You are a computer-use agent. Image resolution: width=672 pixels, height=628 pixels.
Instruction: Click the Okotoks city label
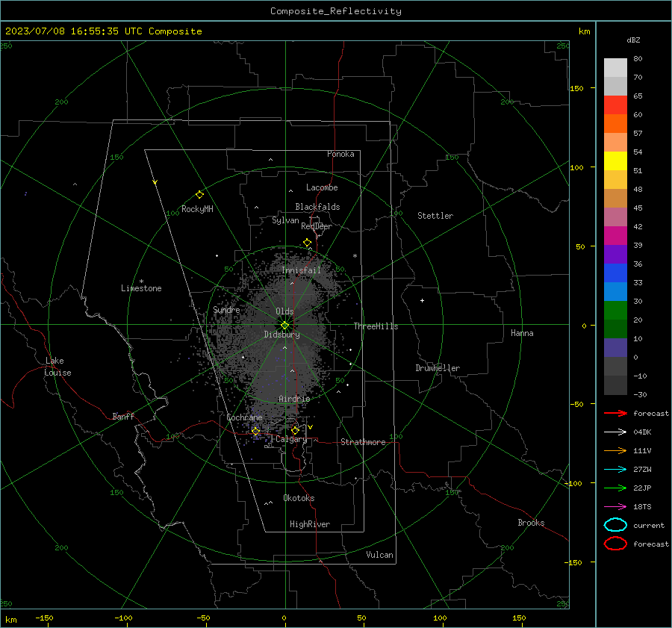click(299, 498)
